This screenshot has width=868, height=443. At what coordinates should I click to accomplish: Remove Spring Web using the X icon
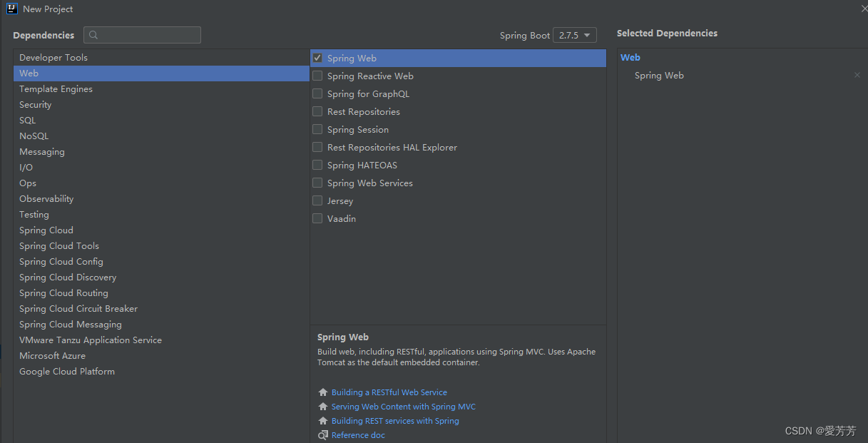(857, 74)
